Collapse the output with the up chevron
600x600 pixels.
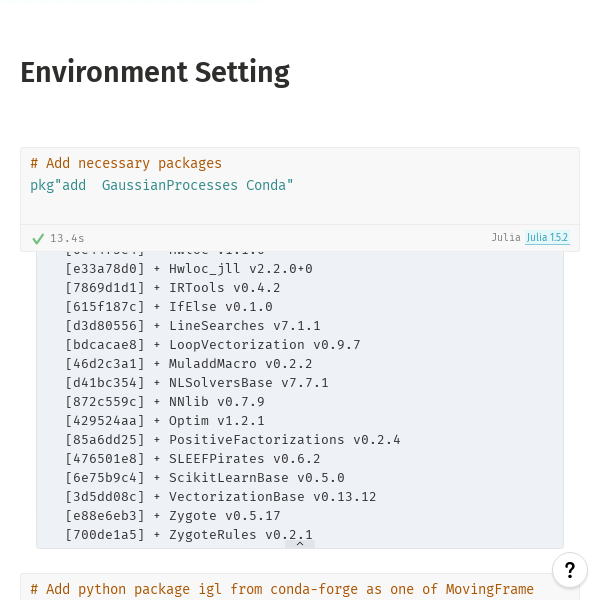pyautogui.click(x=300, y=544)
